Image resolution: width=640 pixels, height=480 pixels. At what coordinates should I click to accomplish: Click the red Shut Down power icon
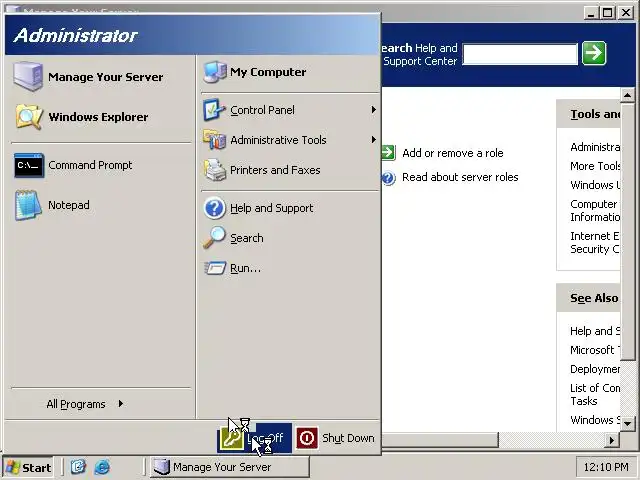pos(307,438)
